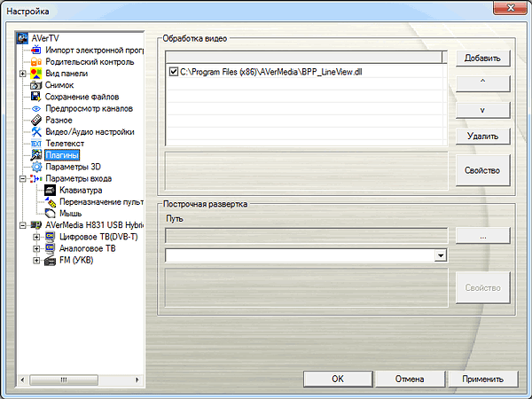Click the Параметры 3D gear icon

point(36,167)
